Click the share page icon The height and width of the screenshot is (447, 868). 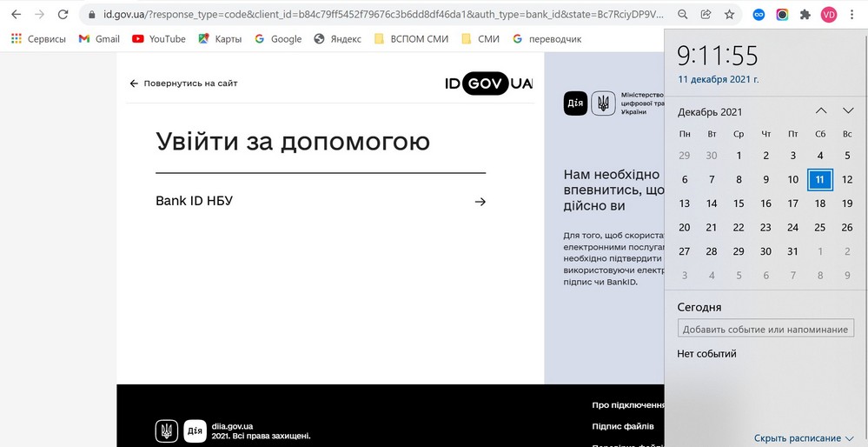pos(706,15)
